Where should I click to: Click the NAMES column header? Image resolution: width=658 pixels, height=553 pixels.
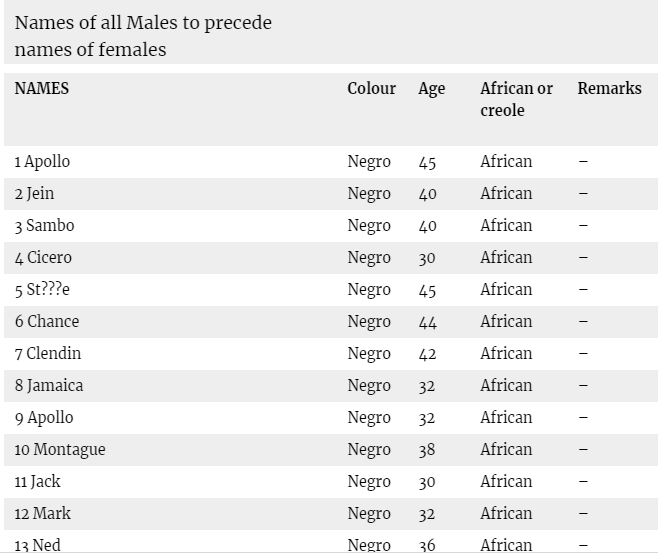[42, 88]
